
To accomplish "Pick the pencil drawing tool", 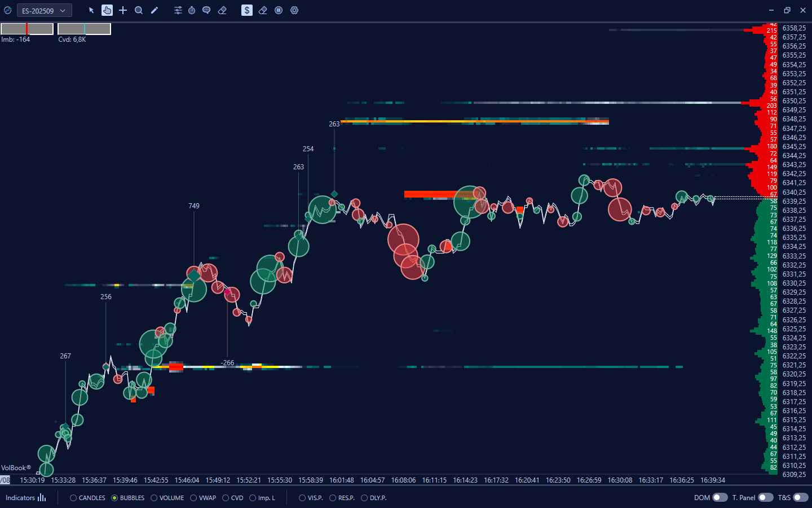I will [155, 10].
